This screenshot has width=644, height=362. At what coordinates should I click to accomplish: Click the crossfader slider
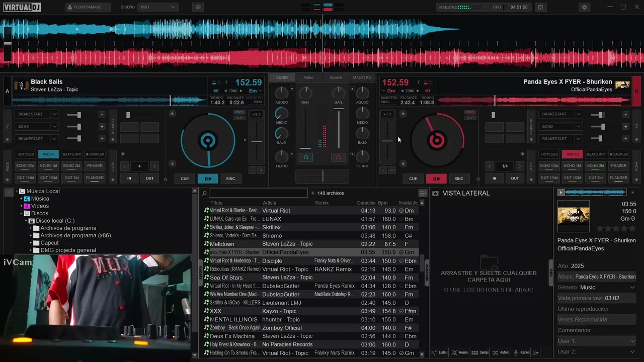click(x=323, y=176)
